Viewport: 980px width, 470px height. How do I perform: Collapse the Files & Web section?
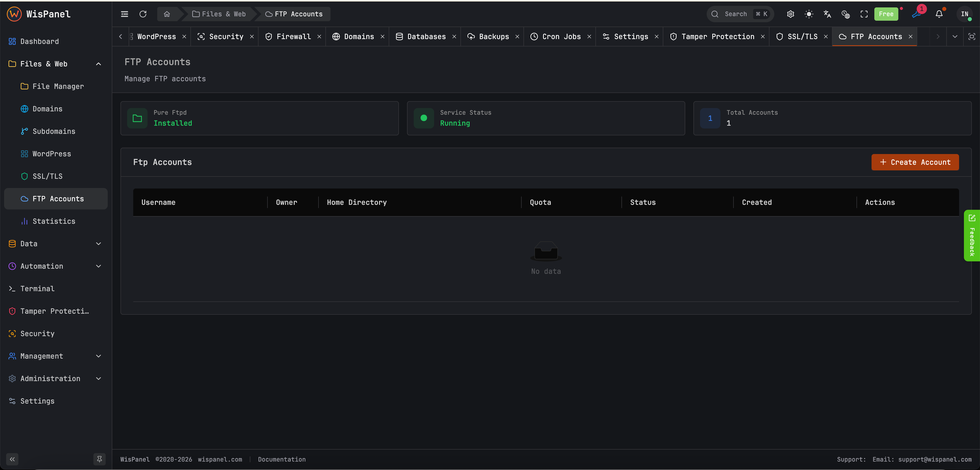point(56,64)
